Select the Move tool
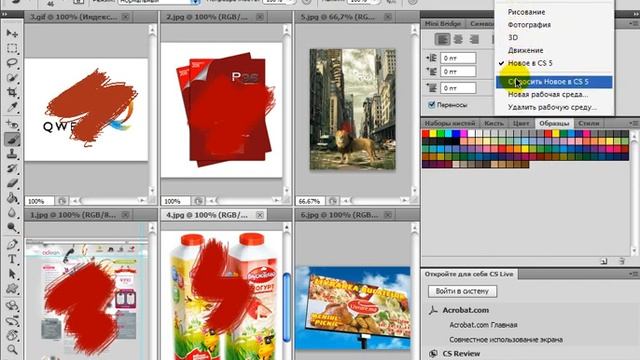The image size is (640, 360). [12, 33]
